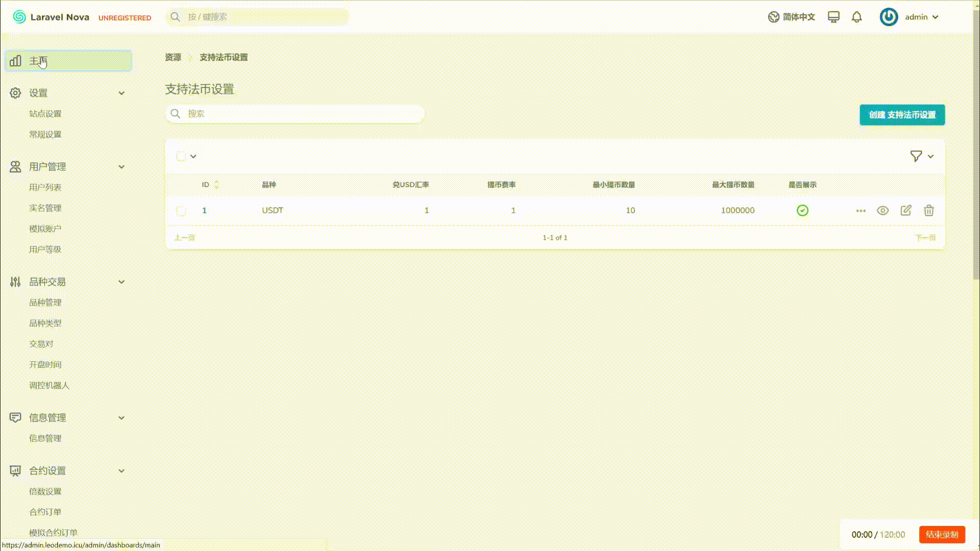This screenshot has width=980, height=551.
Task: Collapse the 信息管理 sidebar section
Action: (121, 417)
